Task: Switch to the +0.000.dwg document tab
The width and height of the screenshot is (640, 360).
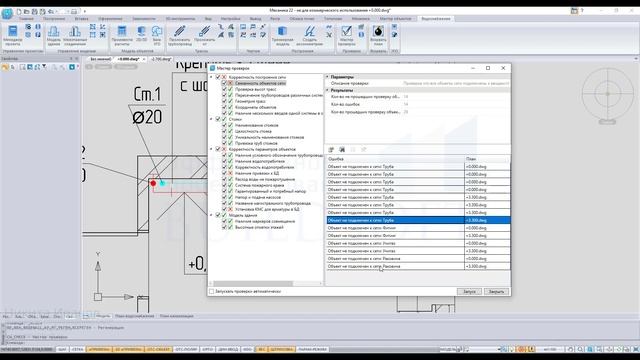Action: [128, 59]
